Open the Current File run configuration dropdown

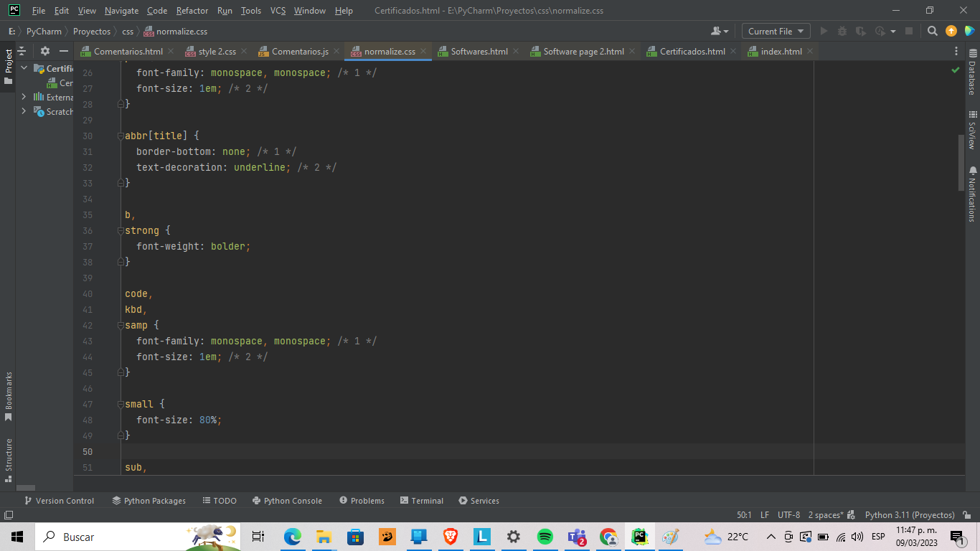click(x=776, y=31)
